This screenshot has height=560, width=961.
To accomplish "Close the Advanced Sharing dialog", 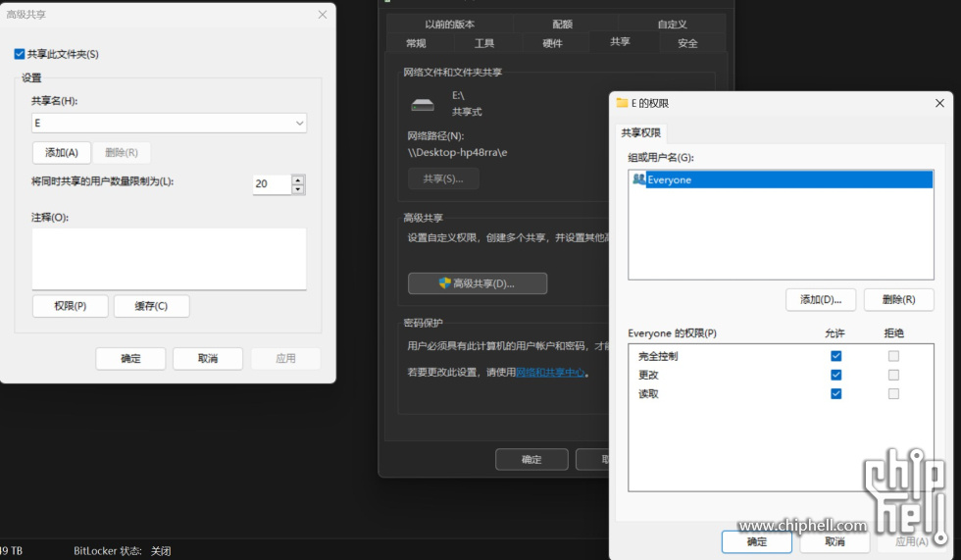I will 323,15.
